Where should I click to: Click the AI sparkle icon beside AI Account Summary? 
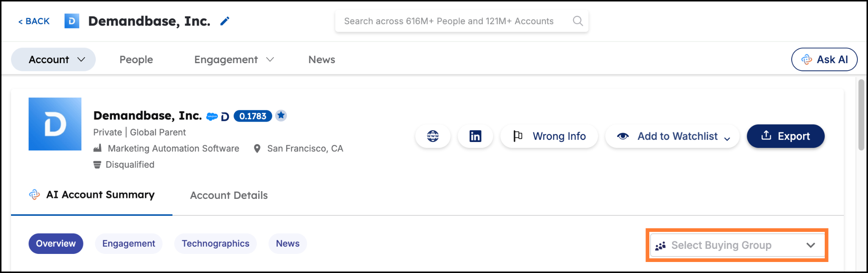(x=34, y=195)
